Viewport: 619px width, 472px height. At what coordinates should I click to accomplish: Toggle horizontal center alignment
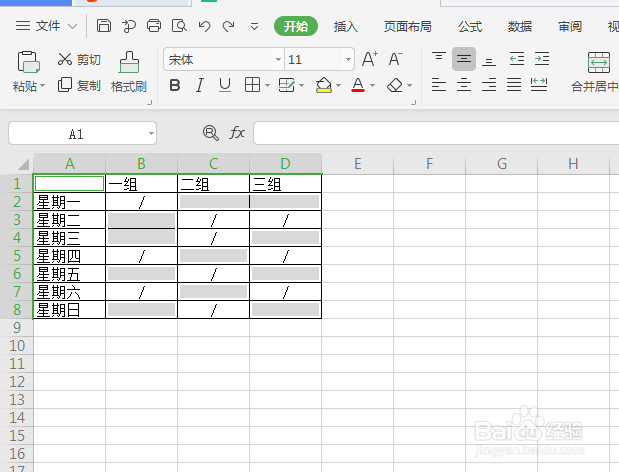coord(464,84)
